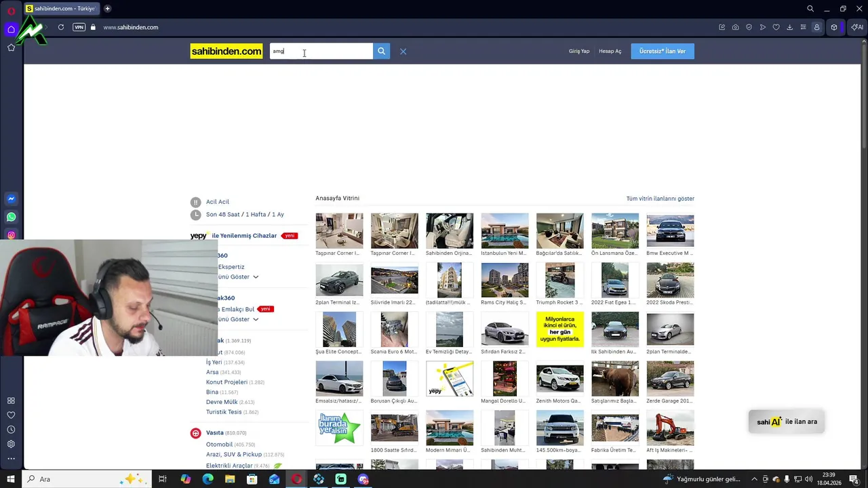Screen dimensions: 868x488
Task: Click the blue search magnifier button
Action: pyautogui.click(x=381, y=51)
